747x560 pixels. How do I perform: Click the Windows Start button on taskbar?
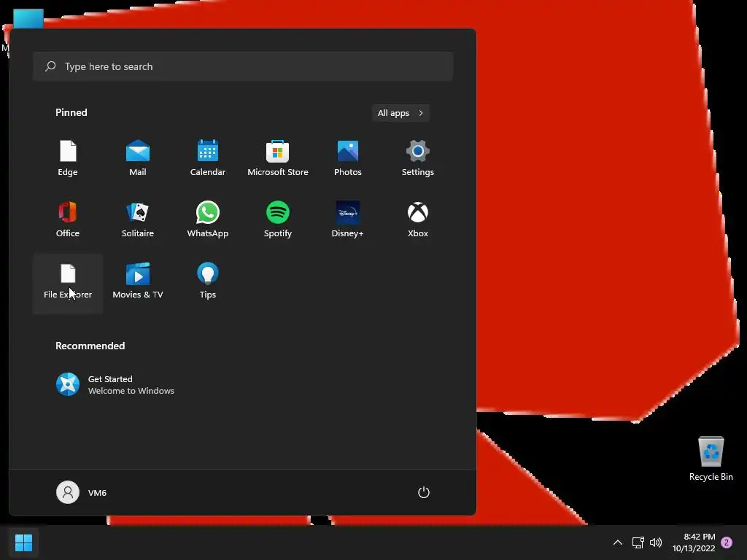click(x=23, y=542)
